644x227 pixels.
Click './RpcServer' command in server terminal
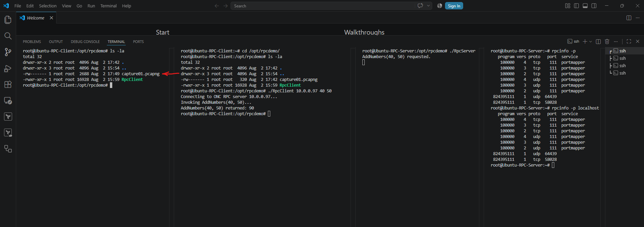click(x=462, y=51)
